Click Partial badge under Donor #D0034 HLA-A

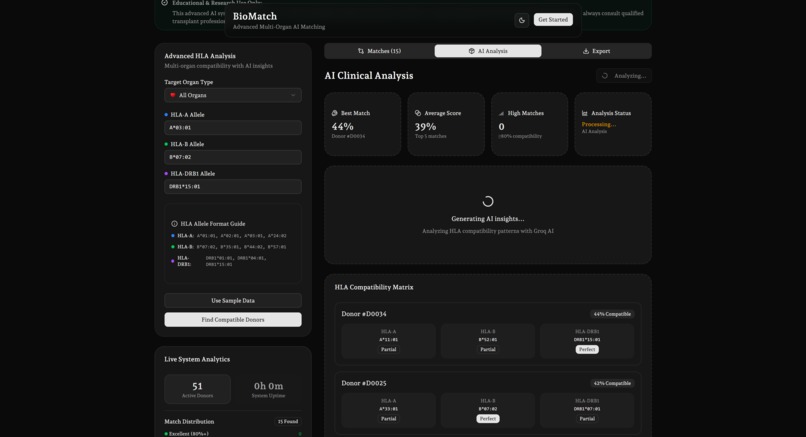(x=389, y=349)
